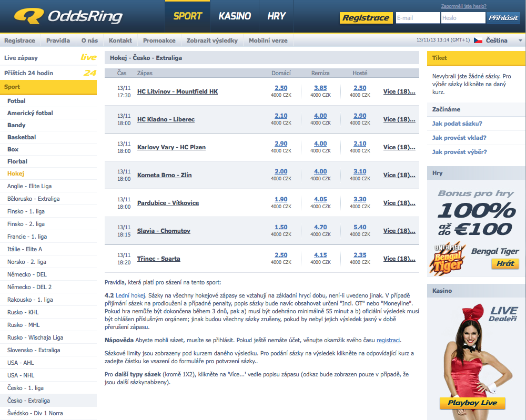Image resolution: width=526 pixels, height=420 pixels.
Task: Click the live icon beside Live zápasy
Action: point(88,57)
